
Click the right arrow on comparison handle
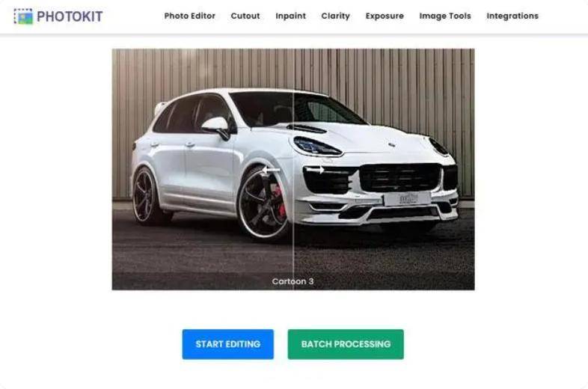pos(315,170)
